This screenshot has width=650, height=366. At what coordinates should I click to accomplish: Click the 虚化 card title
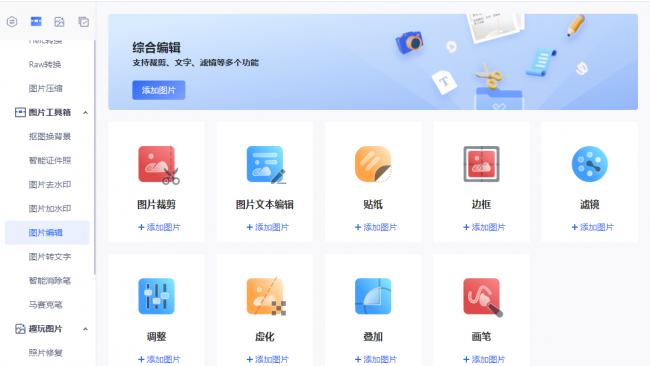265,337
